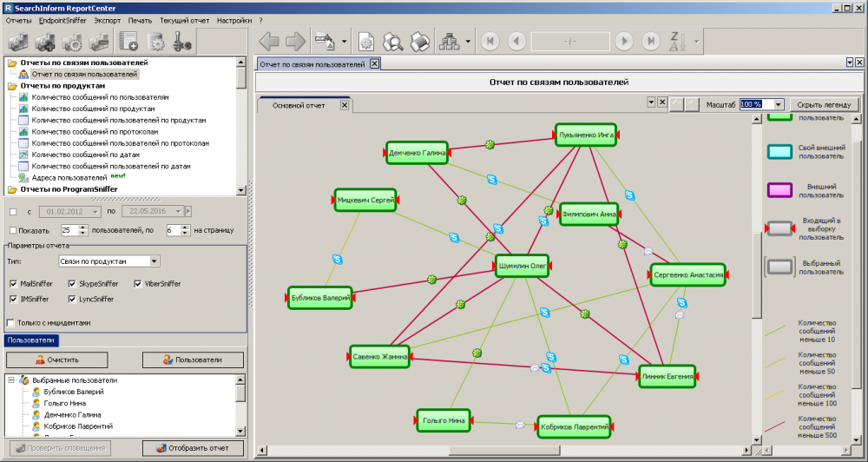Select Количество сообщений по протоколам report
The width and height of the screenshot is (868, 462).
click(x=95, y=132)
